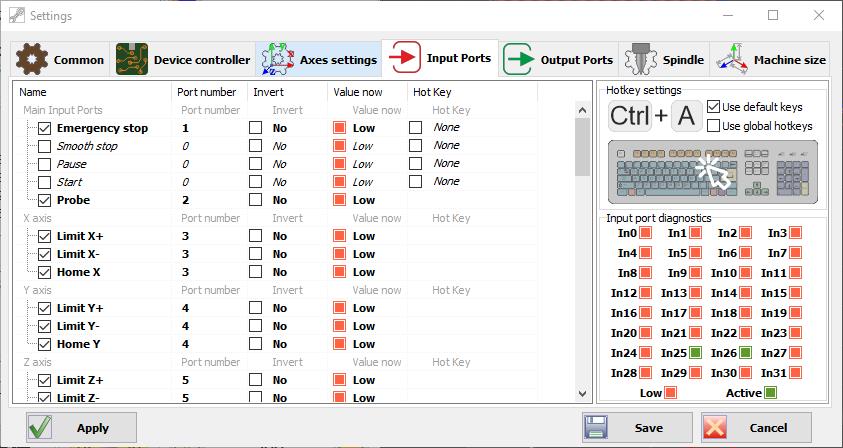Screen dimensions: 843x448
Task: Toggle the Limit Y- enable checkbox
Action: 45,326
